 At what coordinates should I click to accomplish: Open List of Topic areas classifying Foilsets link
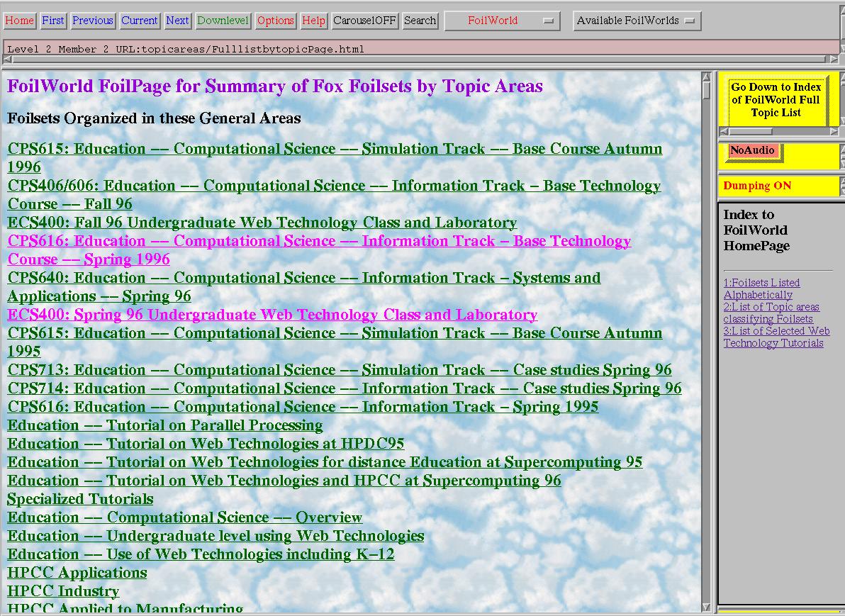[x=771, y=313]
